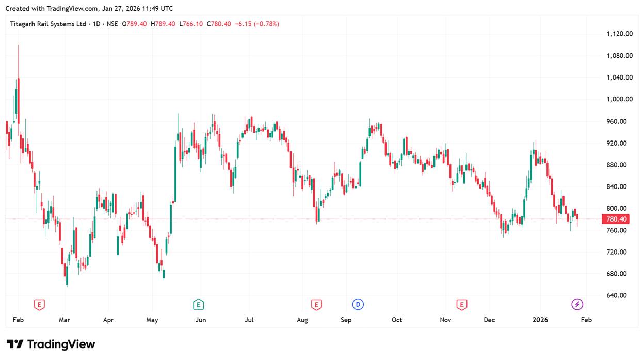644x361 pixels.
Task: Open the blue dividend D marker
Action: (x=358, y=305)
